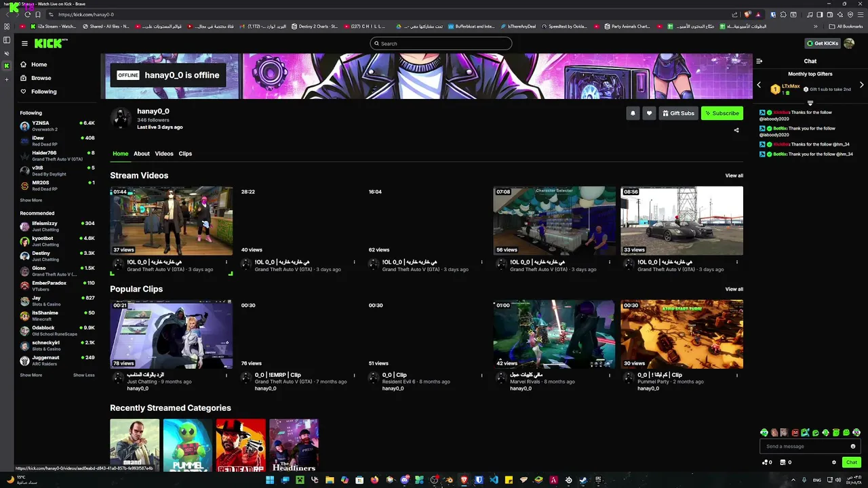
Task: Expand the top gifters leaderboard
Action: (810, 103)
